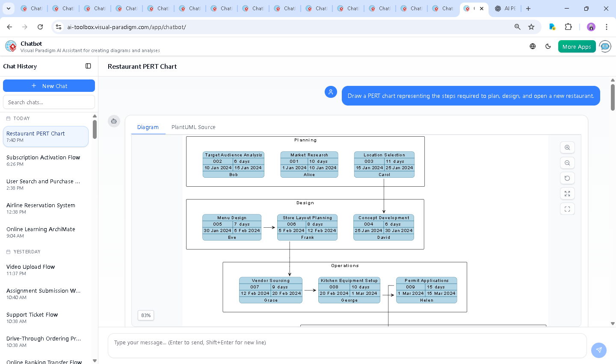Open More Apps
This screenshot has height=364, width=616.
tap(577, 46)
